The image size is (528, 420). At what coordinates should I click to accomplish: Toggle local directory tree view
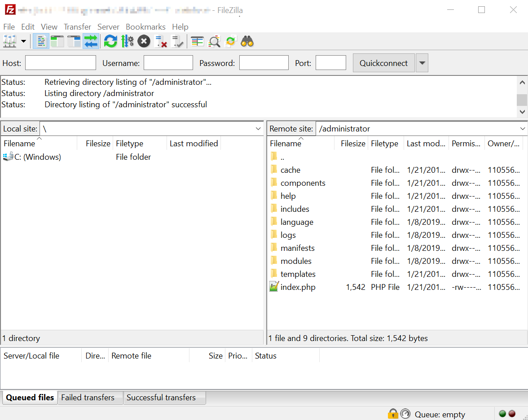click(57, 41)
